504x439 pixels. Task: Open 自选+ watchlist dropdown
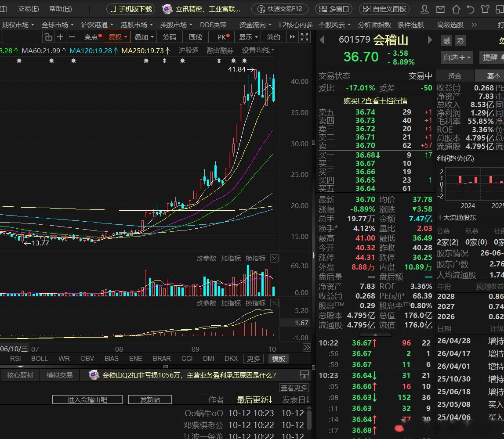pyautogui.click(x=457, y=58)
